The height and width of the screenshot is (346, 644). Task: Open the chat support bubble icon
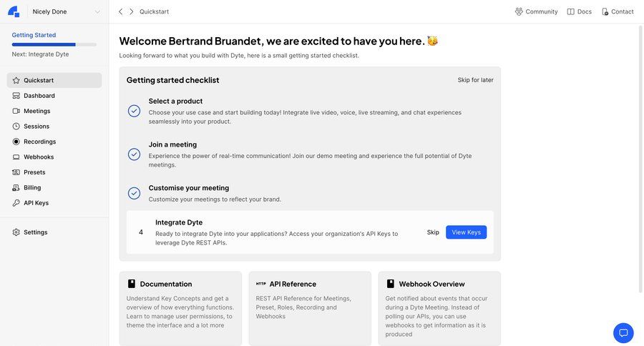623,332
